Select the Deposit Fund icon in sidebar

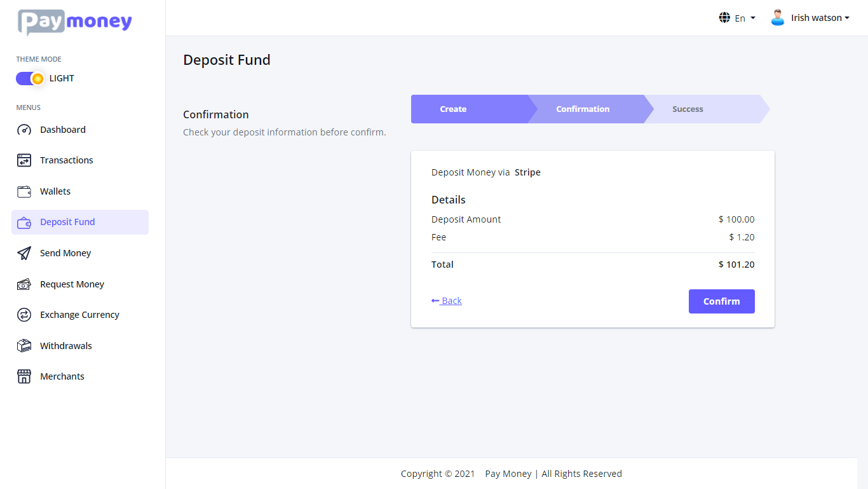click(x=24, y=222)
